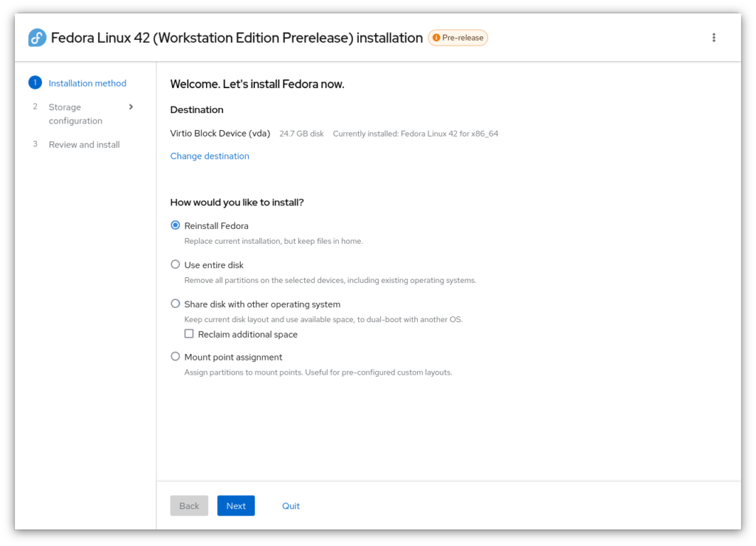Enable the Reclaim additional space checkbox

(x=189, y=334)
